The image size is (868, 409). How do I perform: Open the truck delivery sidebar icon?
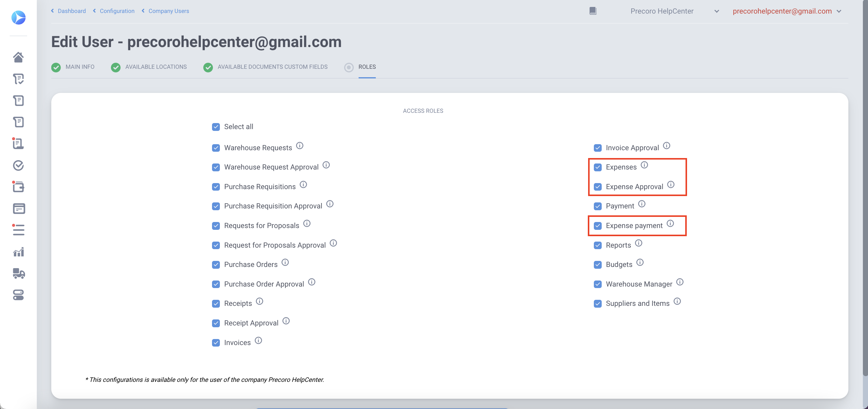[18, 273]
